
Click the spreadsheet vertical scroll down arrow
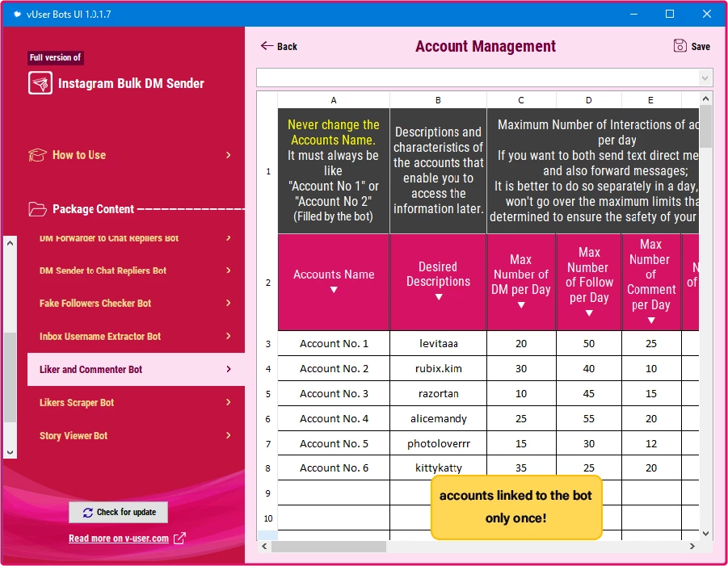705,534
